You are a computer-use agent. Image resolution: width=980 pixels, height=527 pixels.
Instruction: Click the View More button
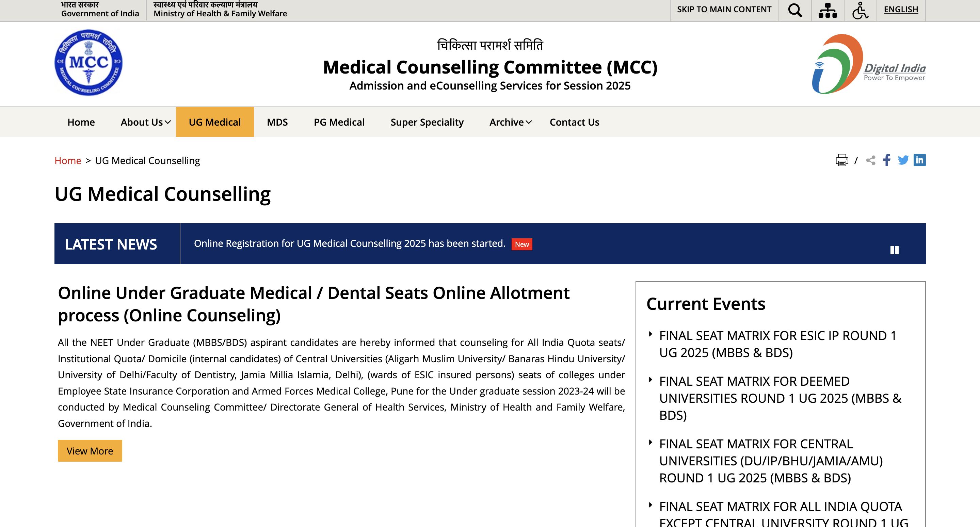(90, 450)
